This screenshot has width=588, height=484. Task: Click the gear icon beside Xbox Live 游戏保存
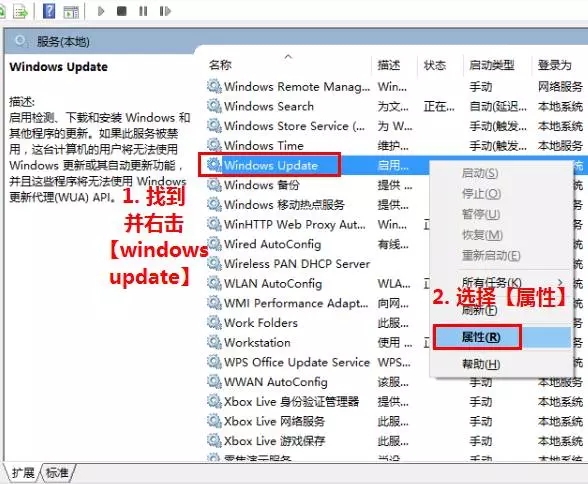214,441
